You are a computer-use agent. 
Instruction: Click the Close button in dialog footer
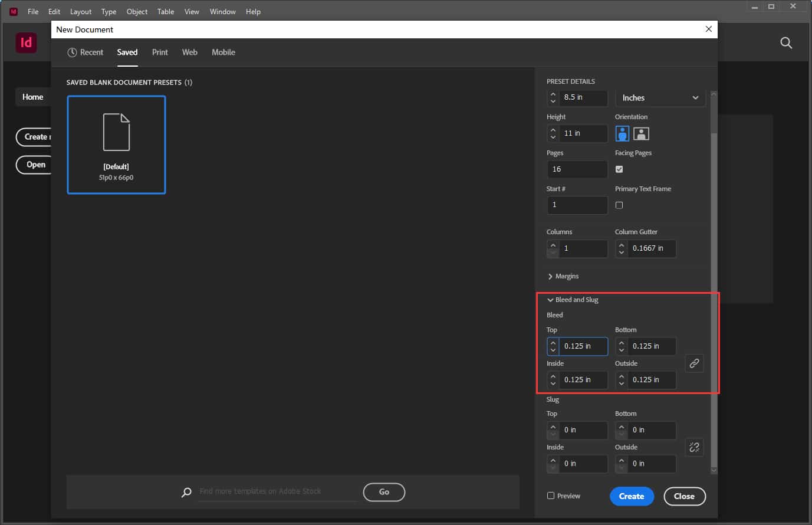coord(684,496)
